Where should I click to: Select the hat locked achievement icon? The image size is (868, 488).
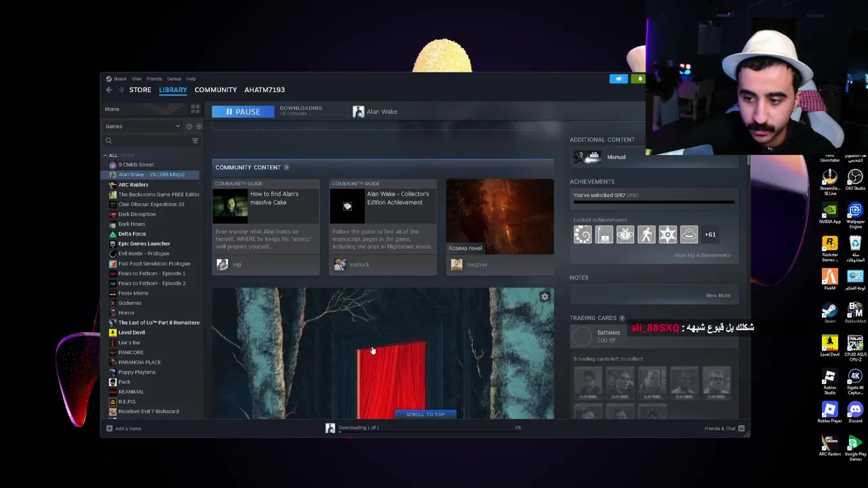688,235
